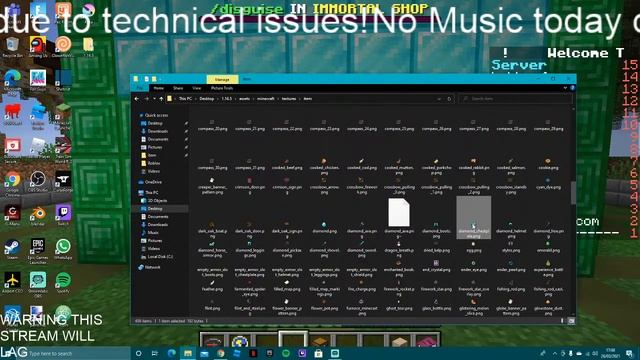Go up one folder level
The width and height of the screenshot is (640, 360).
(161, 99)
